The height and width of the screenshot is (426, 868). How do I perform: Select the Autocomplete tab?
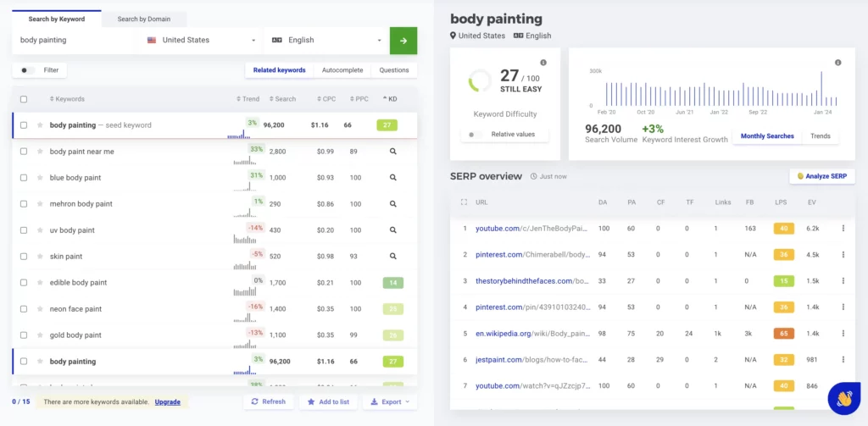[342, 70]
